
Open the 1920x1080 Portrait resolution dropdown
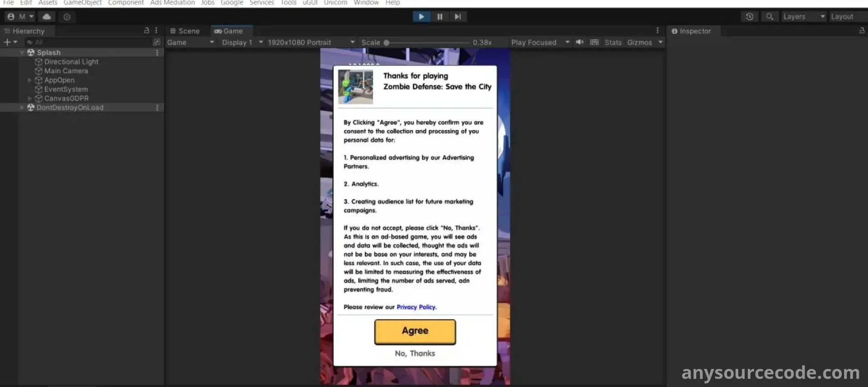pyautogui.click(x=311, y=42)
